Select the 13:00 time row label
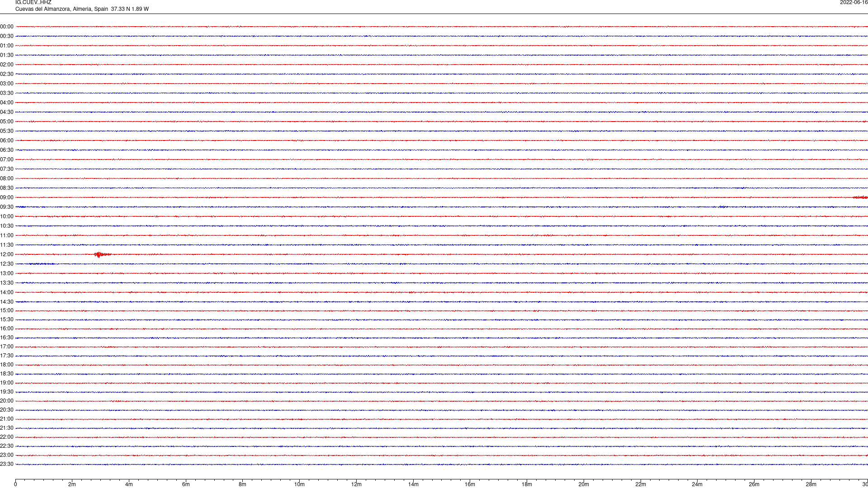The width and height of the screenshot is (868, 488). [7, 273]
